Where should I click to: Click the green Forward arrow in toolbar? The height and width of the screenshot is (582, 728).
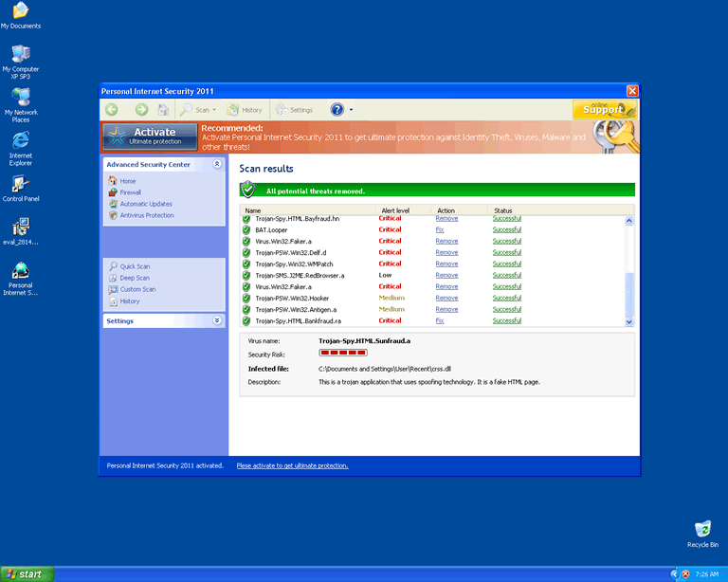[141, 110]
